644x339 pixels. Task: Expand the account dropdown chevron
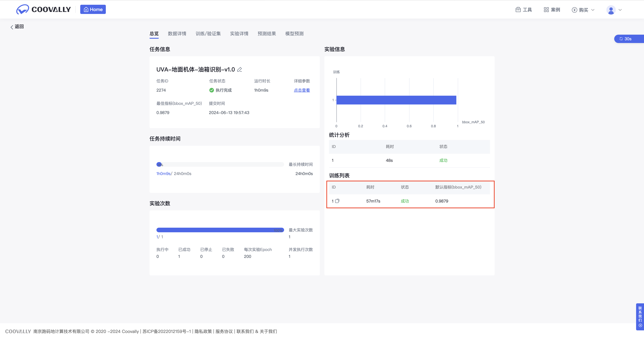[620, 10]
